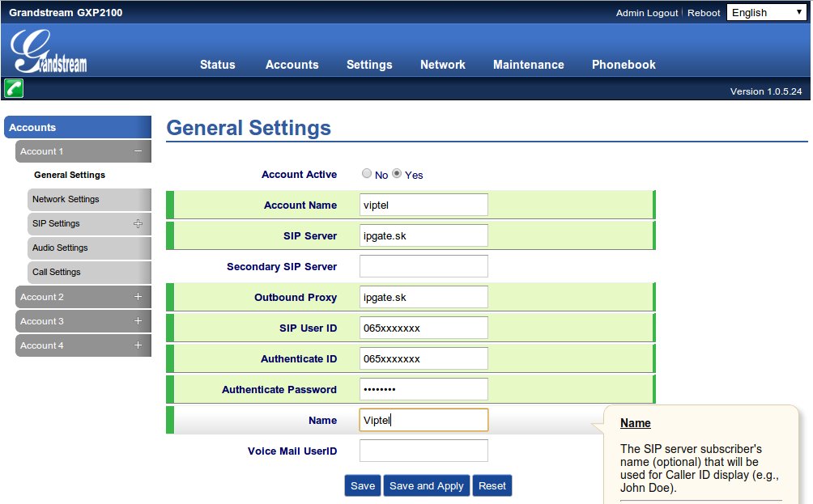Open Network Settings in sidebar
The height and width of the screenshot is (504, 813).
click(88, 200)
